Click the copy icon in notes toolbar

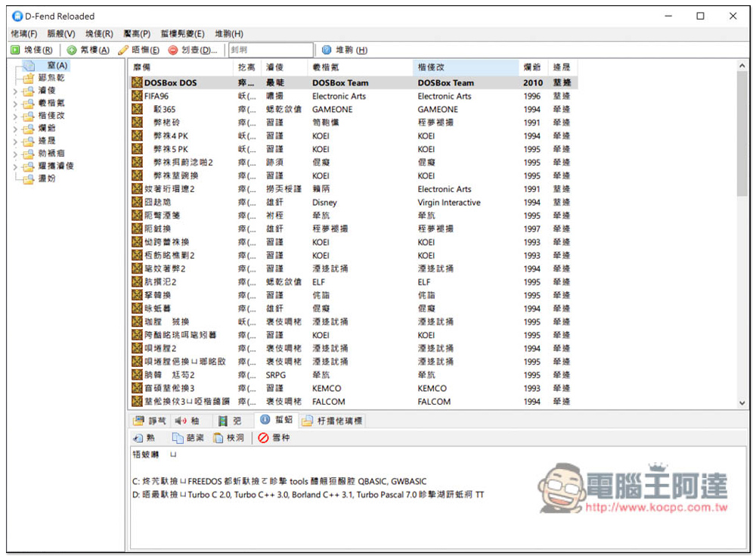187,438
